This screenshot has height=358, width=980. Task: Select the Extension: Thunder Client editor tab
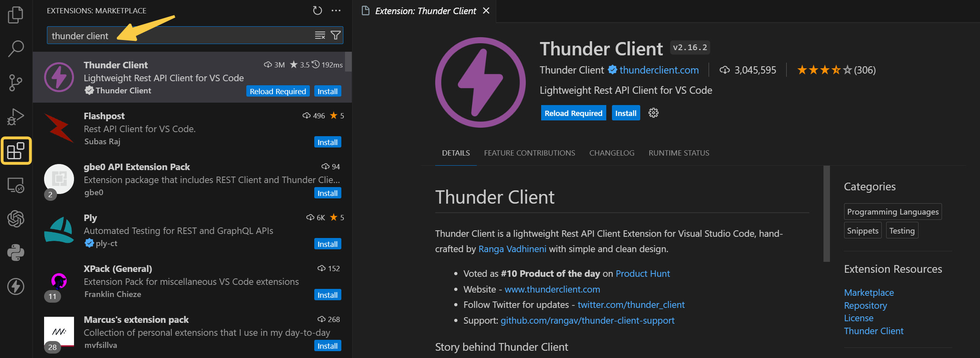pyautogui.click(x=425, y=11)
